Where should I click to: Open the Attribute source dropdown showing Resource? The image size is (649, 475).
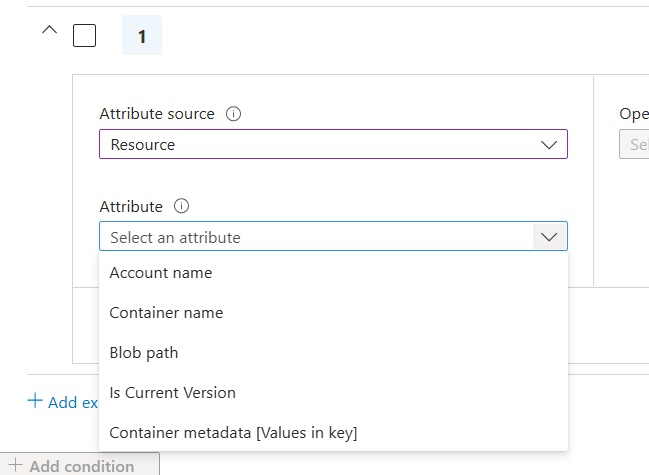320,144
